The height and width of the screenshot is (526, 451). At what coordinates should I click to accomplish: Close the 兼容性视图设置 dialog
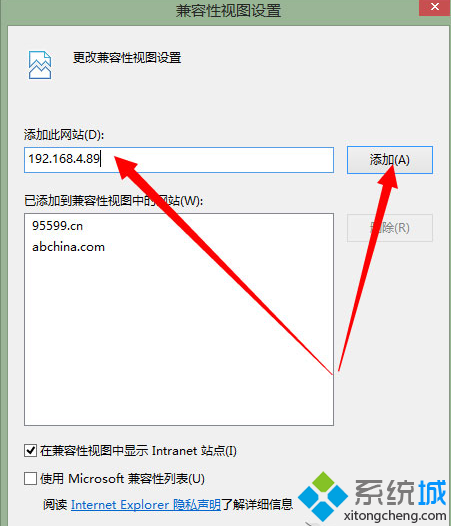[435, 7]
